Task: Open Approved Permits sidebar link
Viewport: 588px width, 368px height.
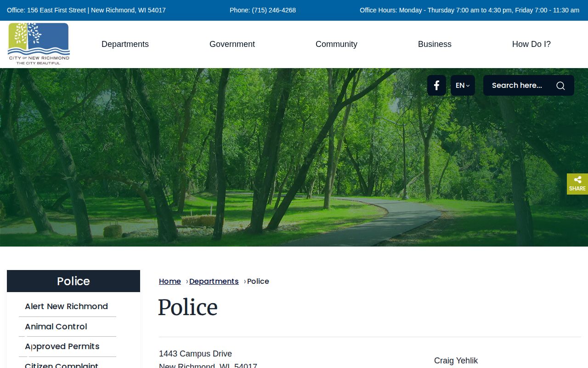Action: tap(62, 346)
